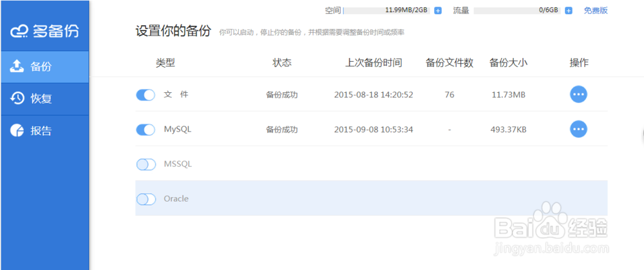Open the 免费版 link
Image resolution: width=644 pixels, height=270 pixels.
click(x=596, y=11)
